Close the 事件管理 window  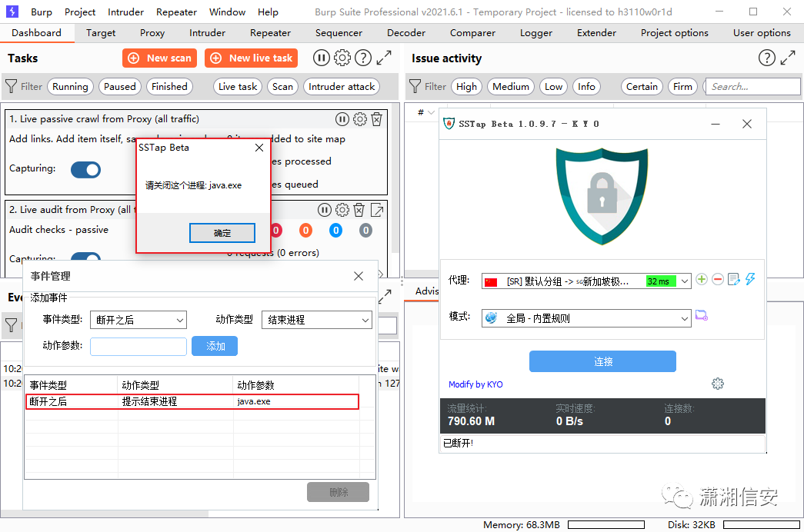pyautogui.click(x=359, y=276)
